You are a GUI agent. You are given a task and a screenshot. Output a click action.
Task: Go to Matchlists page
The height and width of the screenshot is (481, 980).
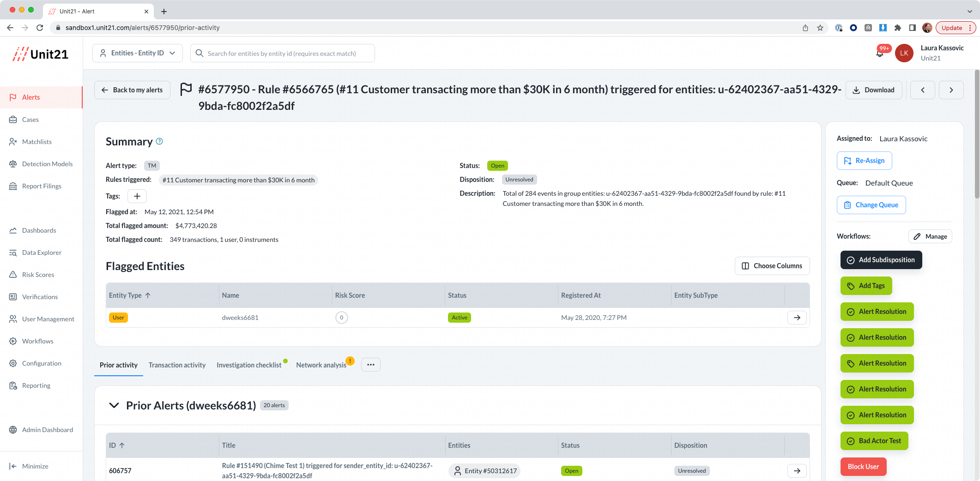tap(37, 142)
